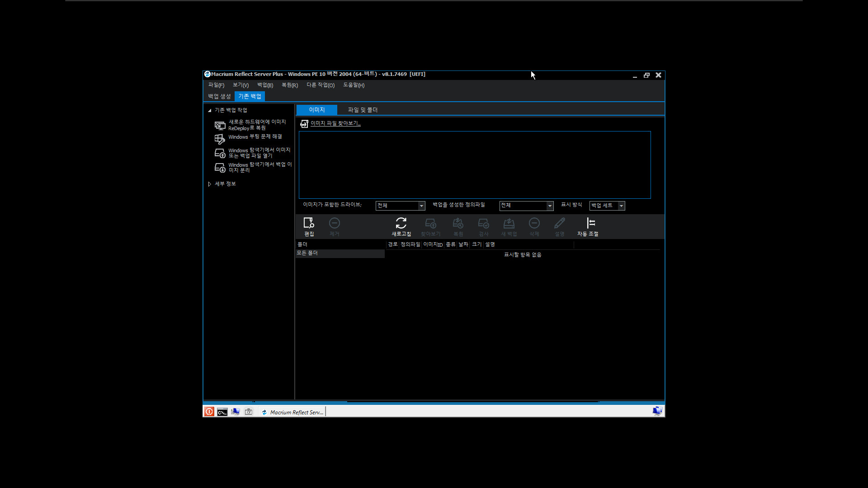
Task: Click the network tray icon at the taskbar right
Action: click(657, 411)
